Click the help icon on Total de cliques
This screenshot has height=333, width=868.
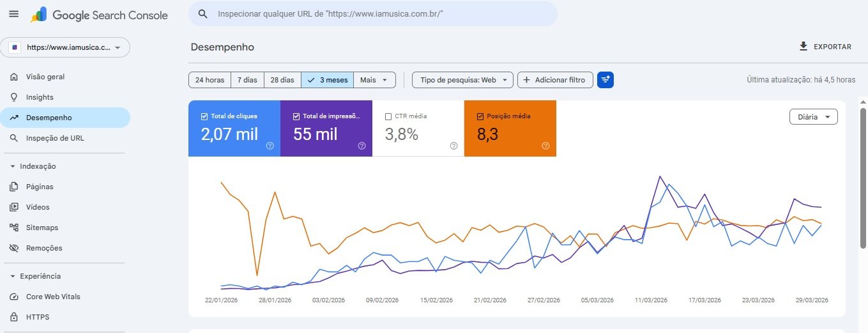pyautogui.click(x=270, y=146)
